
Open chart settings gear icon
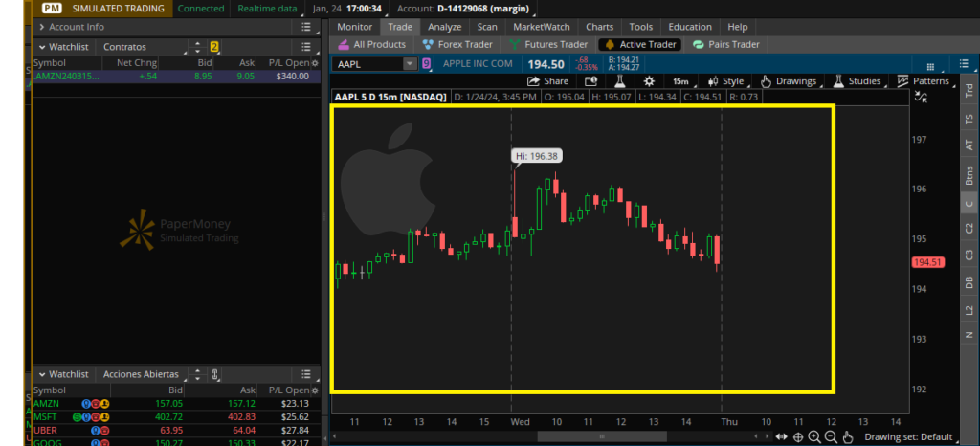649,81
